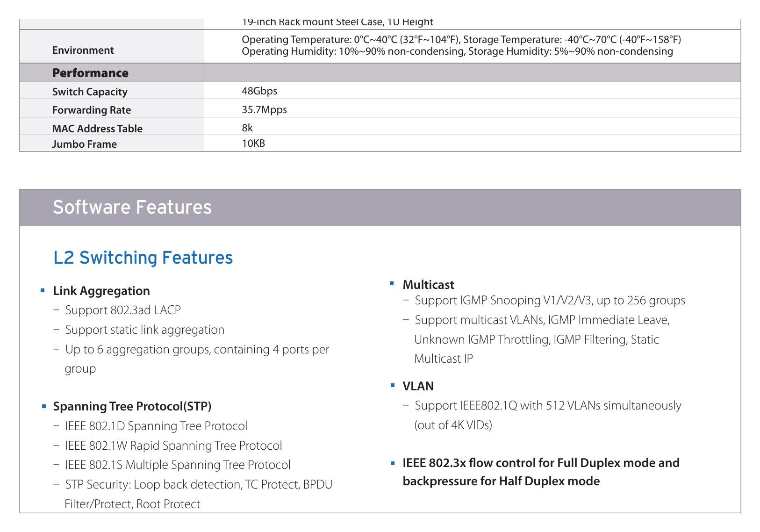Select the VLAN heading text

pos(418,386)
